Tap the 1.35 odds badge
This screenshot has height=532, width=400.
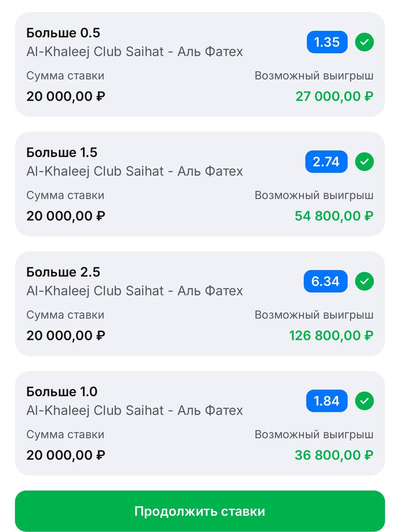click(327, 42)
